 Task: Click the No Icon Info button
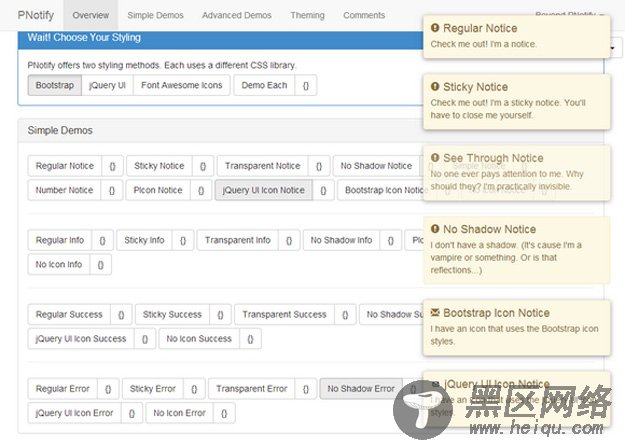[x=59, y=265]
